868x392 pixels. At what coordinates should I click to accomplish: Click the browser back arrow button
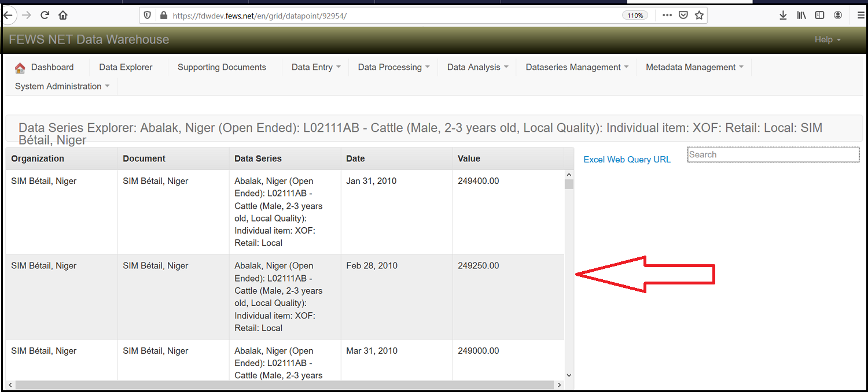[x=8, y=16]
